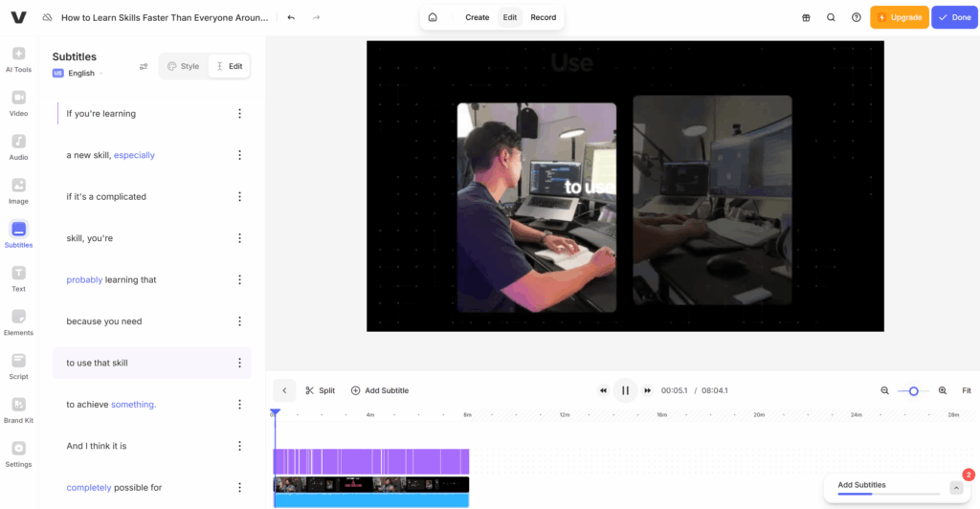This screenshot has width=980, height=509.
Task: Click the Split button
Action: click(x=320, y=391)
